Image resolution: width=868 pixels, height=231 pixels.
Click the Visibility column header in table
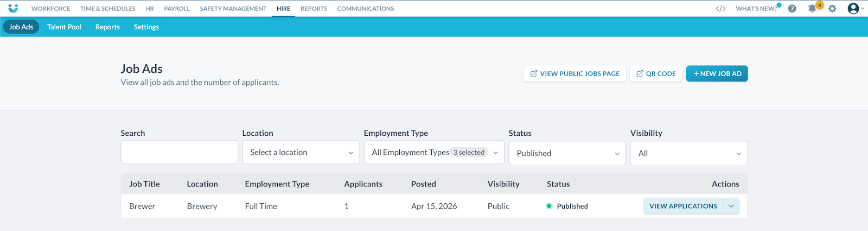click(503, 184)
